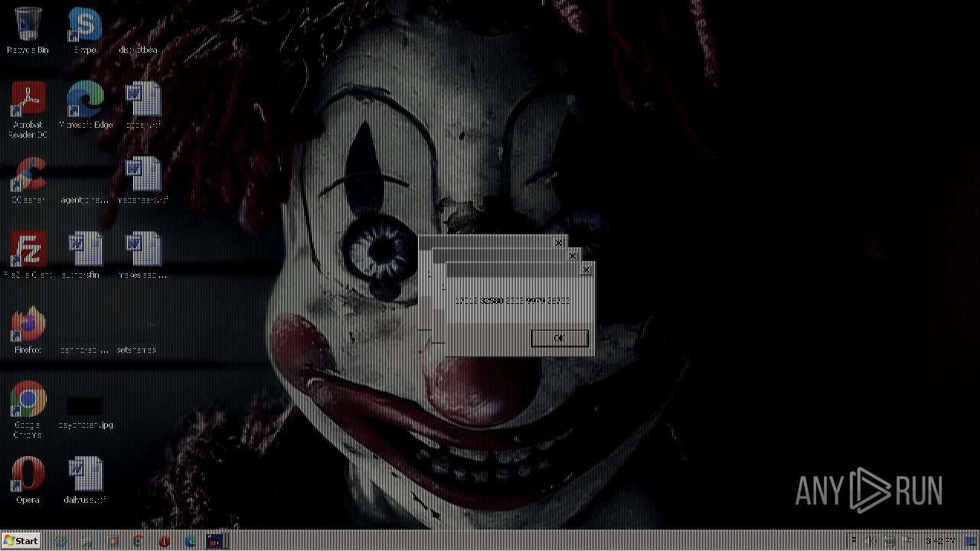
Task: Open the Edge taskbar icon
Action: point(191,541)
